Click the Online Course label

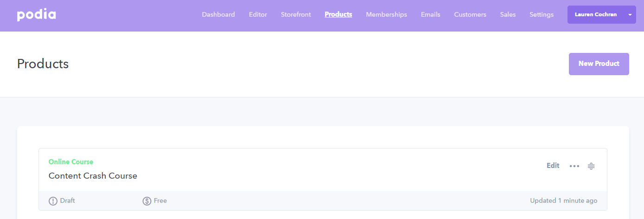[x=71, y=162]
